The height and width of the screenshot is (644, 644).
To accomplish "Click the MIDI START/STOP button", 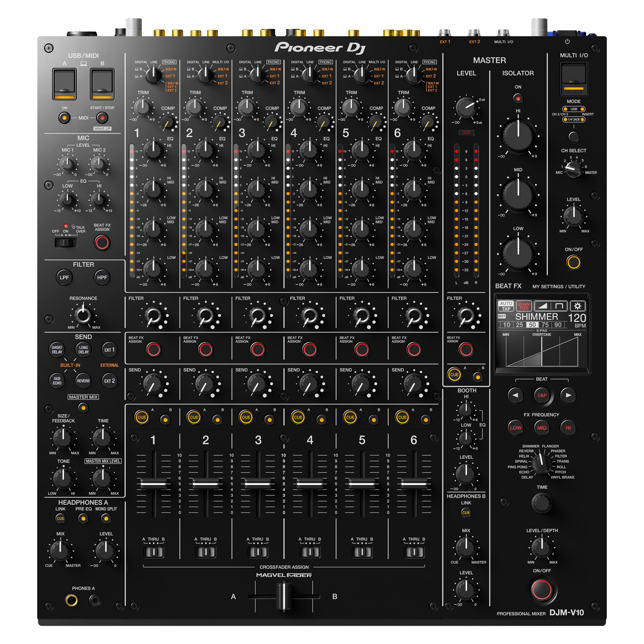I will point(102,118).
